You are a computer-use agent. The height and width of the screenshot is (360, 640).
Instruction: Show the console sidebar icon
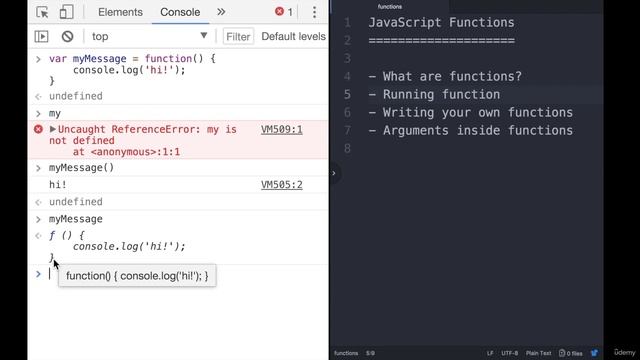(x=41, y=36)
